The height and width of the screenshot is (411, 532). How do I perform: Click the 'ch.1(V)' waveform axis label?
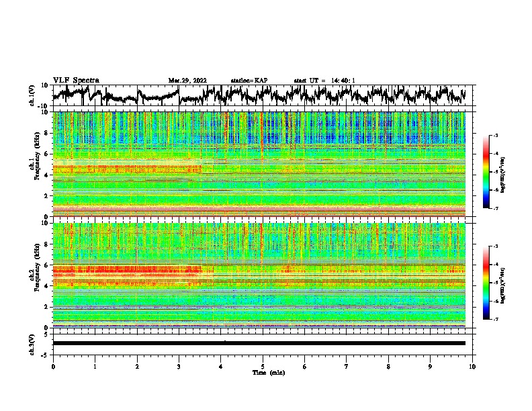(32, 95)
